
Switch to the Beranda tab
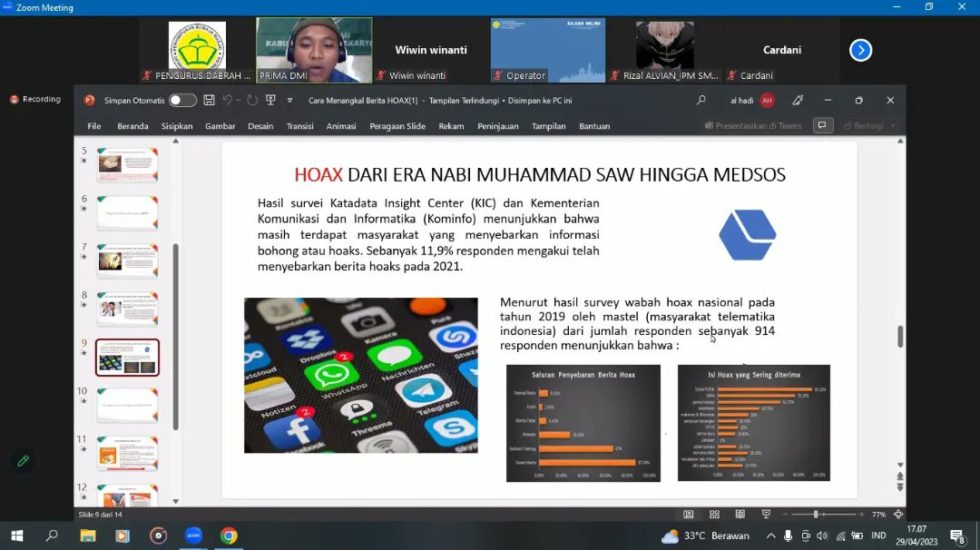(x=132, y=125)
